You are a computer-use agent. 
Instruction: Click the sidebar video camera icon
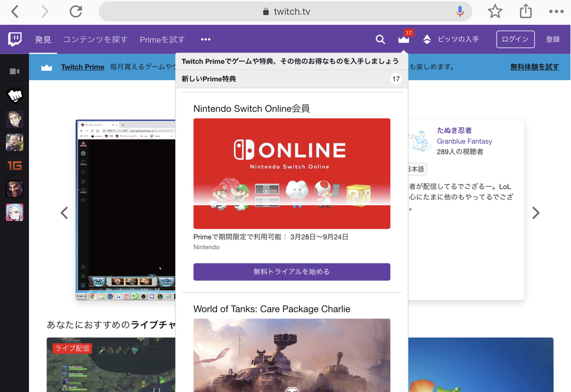(x=15, y=71)
